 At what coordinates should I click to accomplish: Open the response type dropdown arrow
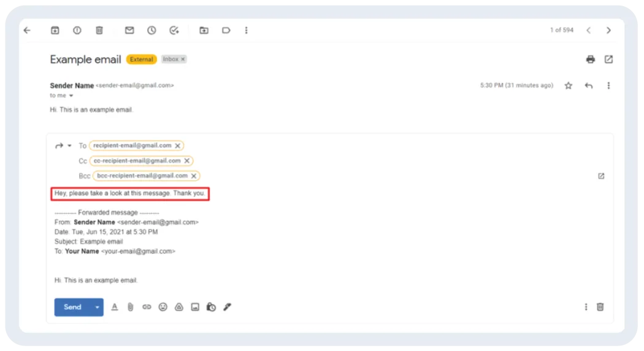(69, 146)
